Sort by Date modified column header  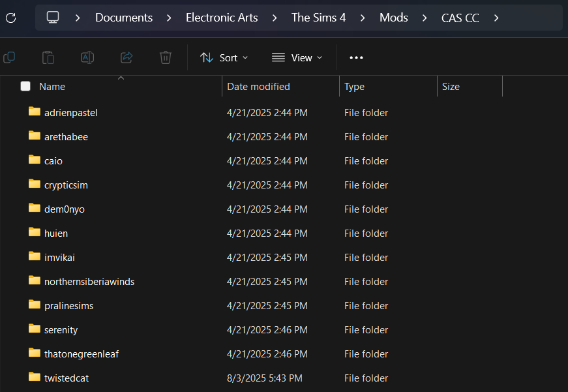tap(258, 87)
